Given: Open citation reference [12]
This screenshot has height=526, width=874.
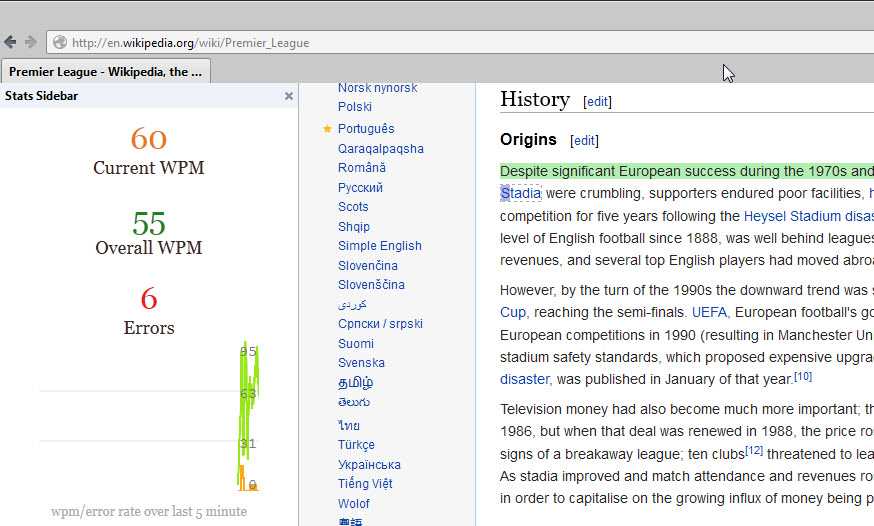Looking at the screenshot, I should click(x=754, y=450).
